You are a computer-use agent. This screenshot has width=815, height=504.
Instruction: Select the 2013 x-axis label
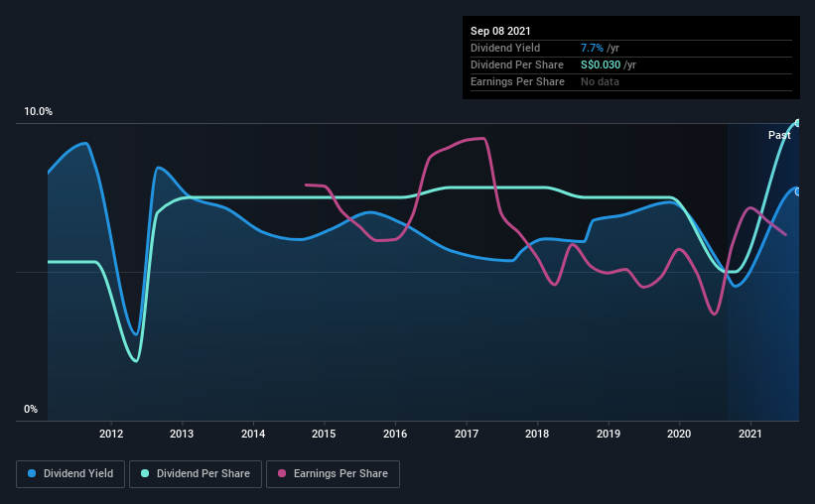tap(182, 434)
